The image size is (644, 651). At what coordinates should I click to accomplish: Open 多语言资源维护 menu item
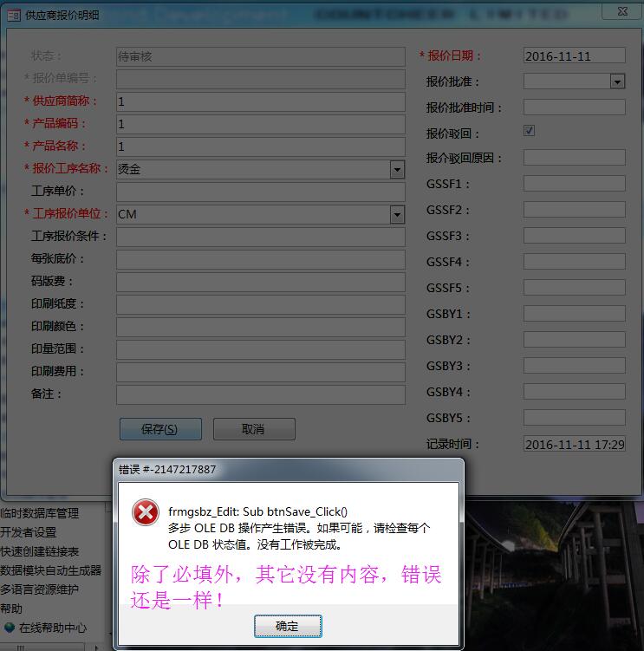coord(40,589)
